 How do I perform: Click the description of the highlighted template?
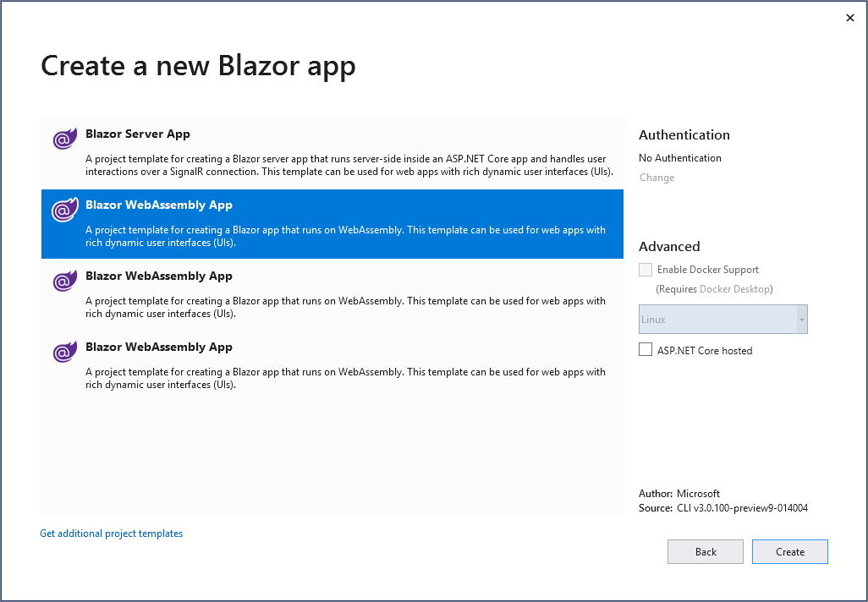tap(345, 236)
